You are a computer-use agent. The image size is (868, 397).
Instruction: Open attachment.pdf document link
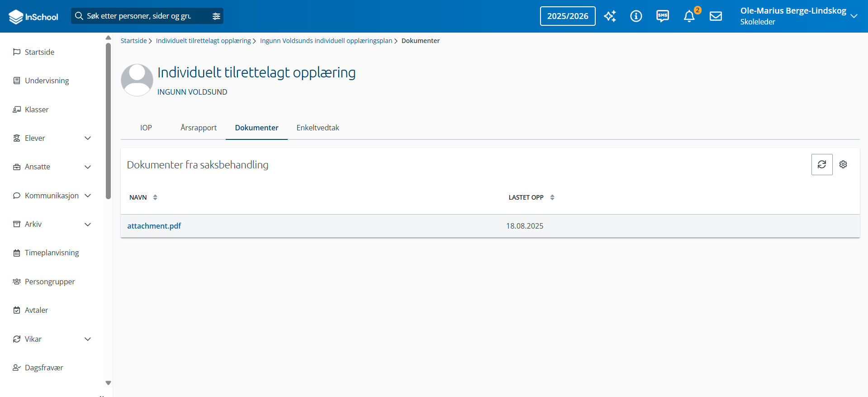[154, 226]
